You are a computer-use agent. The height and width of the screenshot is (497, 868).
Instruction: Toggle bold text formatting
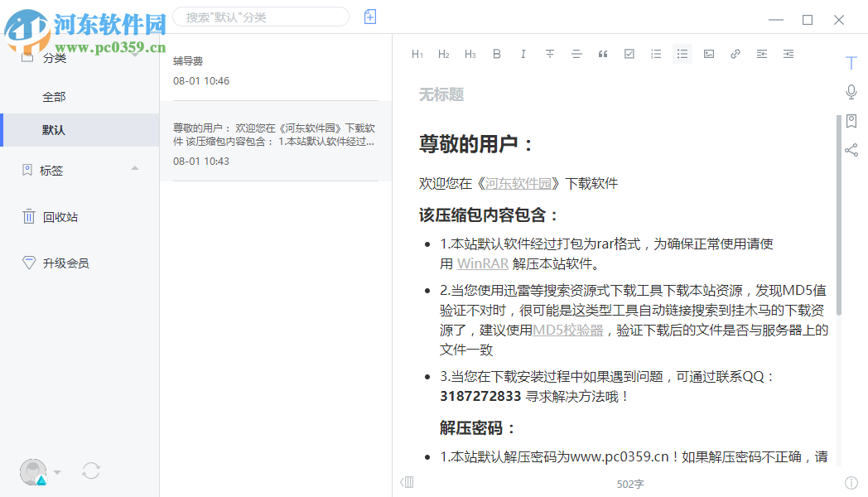tap(496, 53)
